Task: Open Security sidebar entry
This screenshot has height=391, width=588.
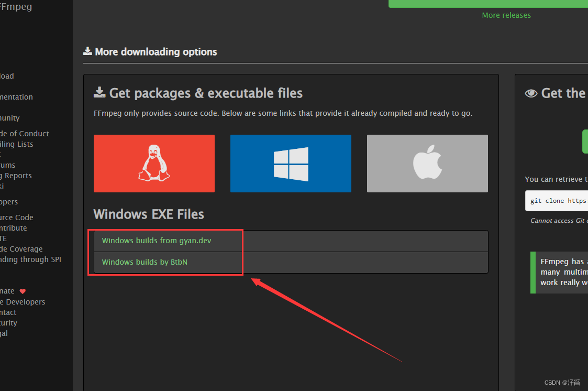Action: [8, 323]
